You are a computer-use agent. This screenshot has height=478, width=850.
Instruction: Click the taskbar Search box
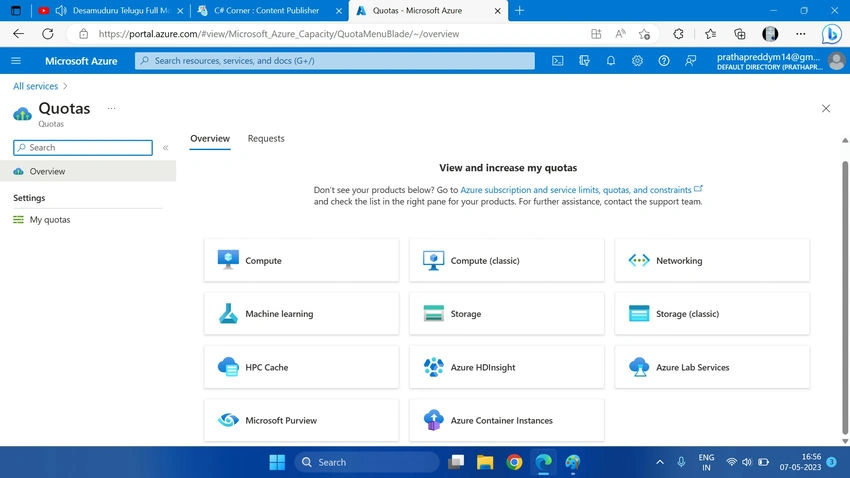pos(367,462)
